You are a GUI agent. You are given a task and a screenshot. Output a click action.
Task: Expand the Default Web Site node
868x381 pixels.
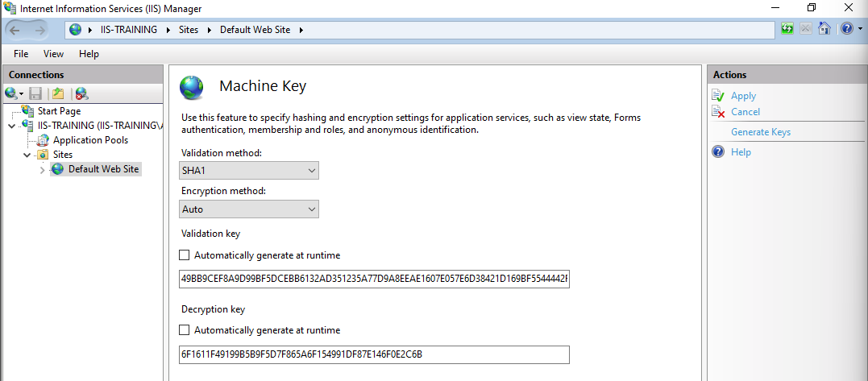[43, 169]
